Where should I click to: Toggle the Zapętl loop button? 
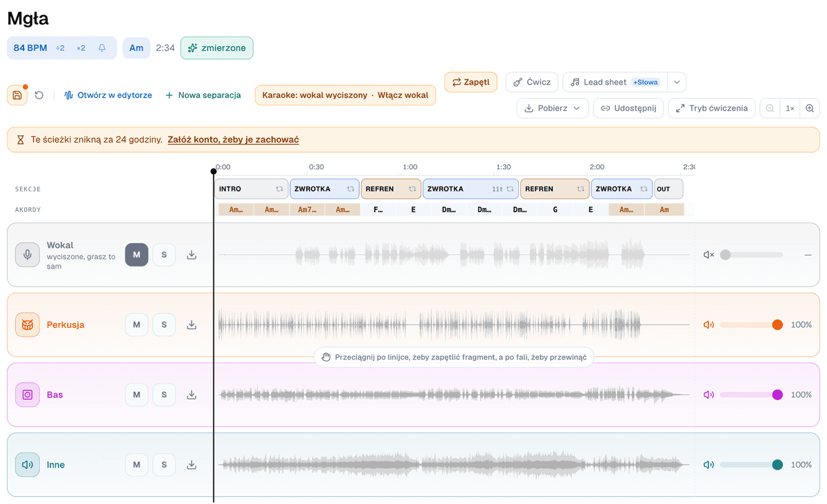tap(471, 82)
